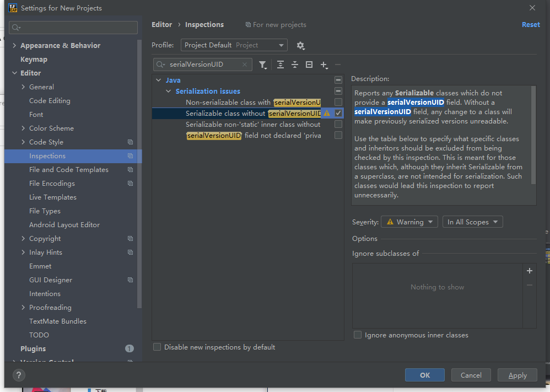The height and width of the screenshot is (392, 550).
Task: Click the Reset link
Action: (531, 25)
